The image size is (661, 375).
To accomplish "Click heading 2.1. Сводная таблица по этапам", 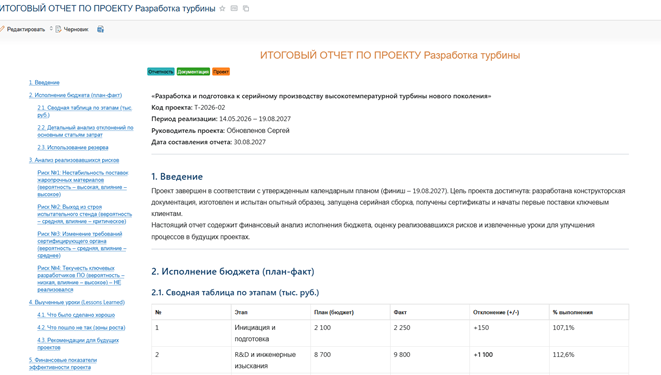I will 235,292.
